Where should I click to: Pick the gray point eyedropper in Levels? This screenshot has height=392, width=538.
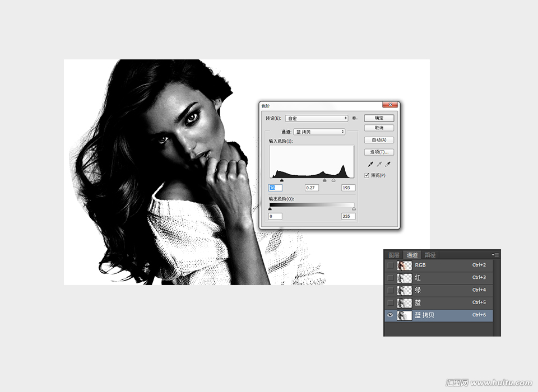click(x=379, y=164)
